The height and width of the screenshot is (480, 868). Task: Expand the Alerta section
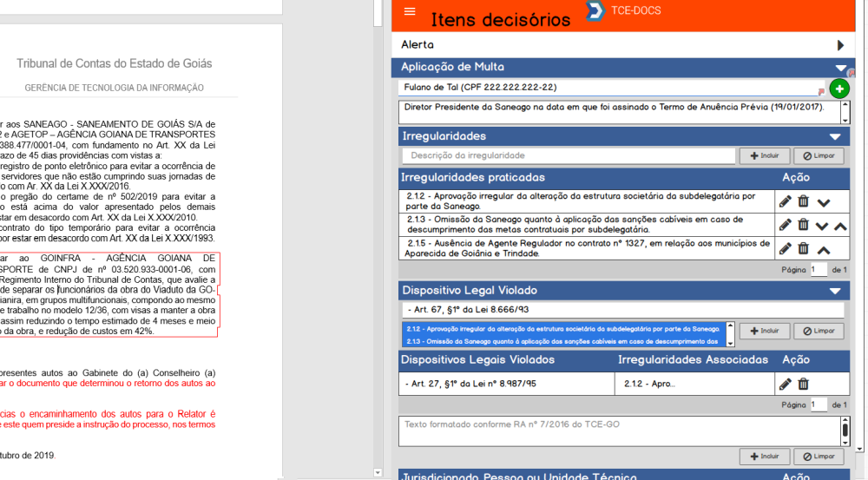pos(840,45)
